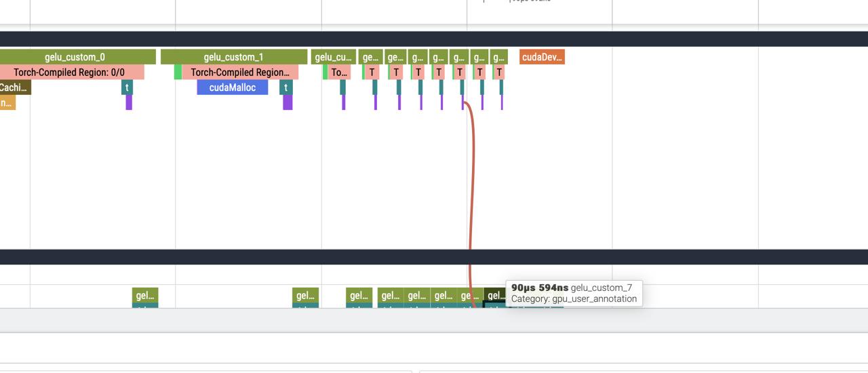Select the gelu_custom_0 slice
The width and height of the screenshot is (868, 373).
pos(75,57)
